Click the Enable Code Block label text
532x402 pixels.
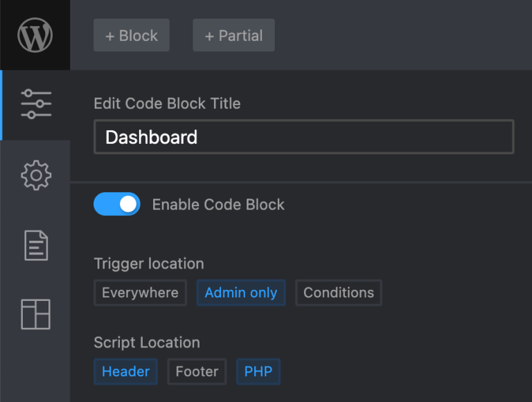[x=218, y=204]
